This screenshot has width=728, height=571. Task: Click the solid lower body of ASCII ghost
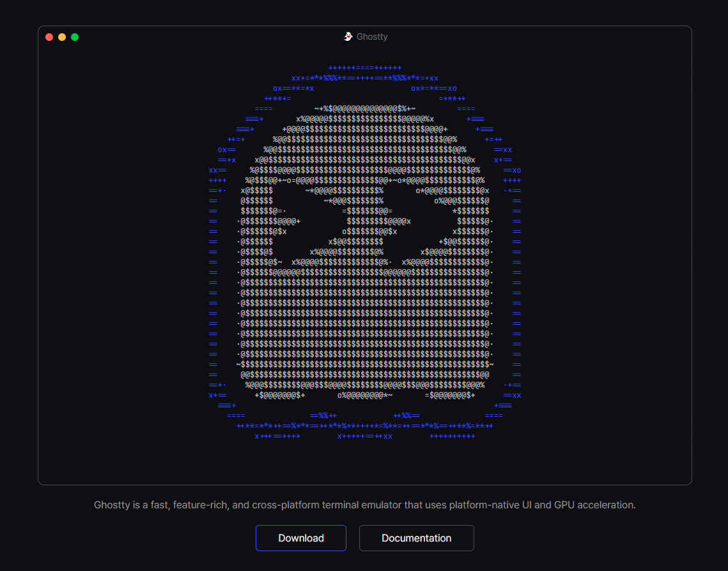(x=364, y=313)
